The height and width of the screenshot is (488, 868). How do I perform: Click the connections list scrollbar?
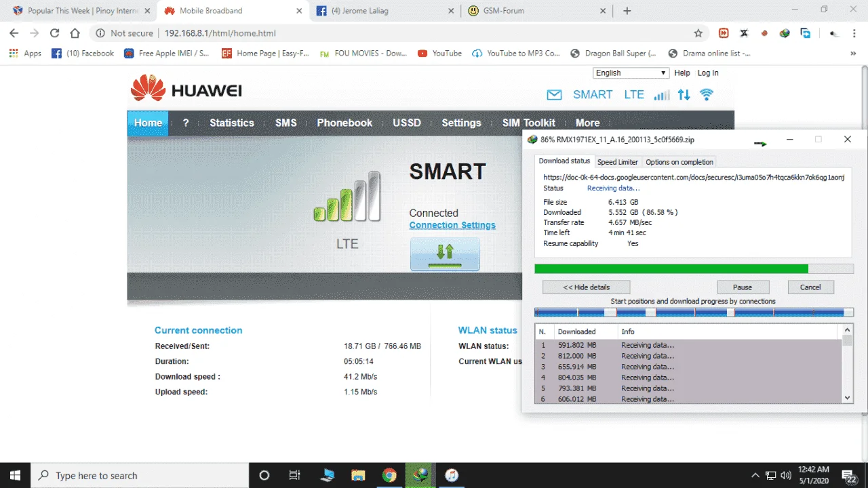[847, 363]
